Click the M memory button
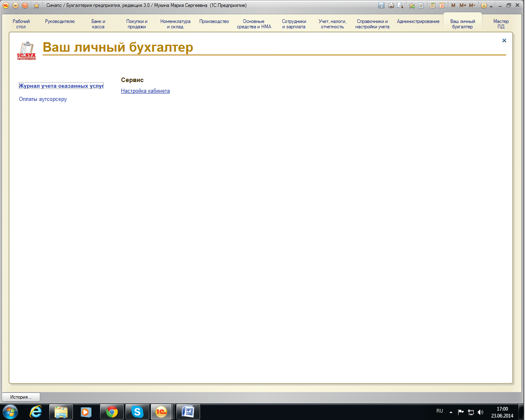The image size is (525, 420). [453, 5]
